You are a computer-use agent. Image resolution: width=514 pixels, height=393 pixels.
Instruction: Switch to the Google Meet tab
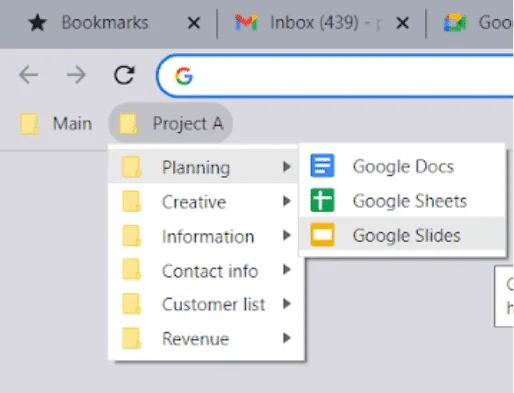pos(477,23)
